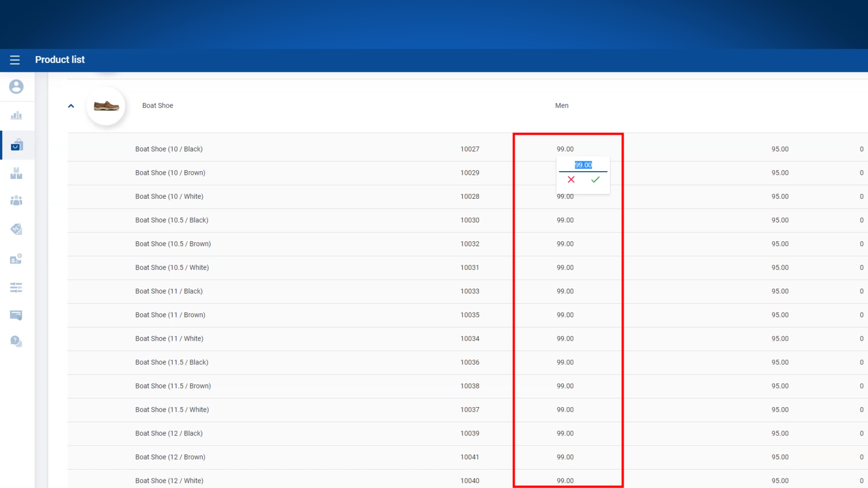Open the user account profile icon
868x488 pixels.
pos(16,86)
